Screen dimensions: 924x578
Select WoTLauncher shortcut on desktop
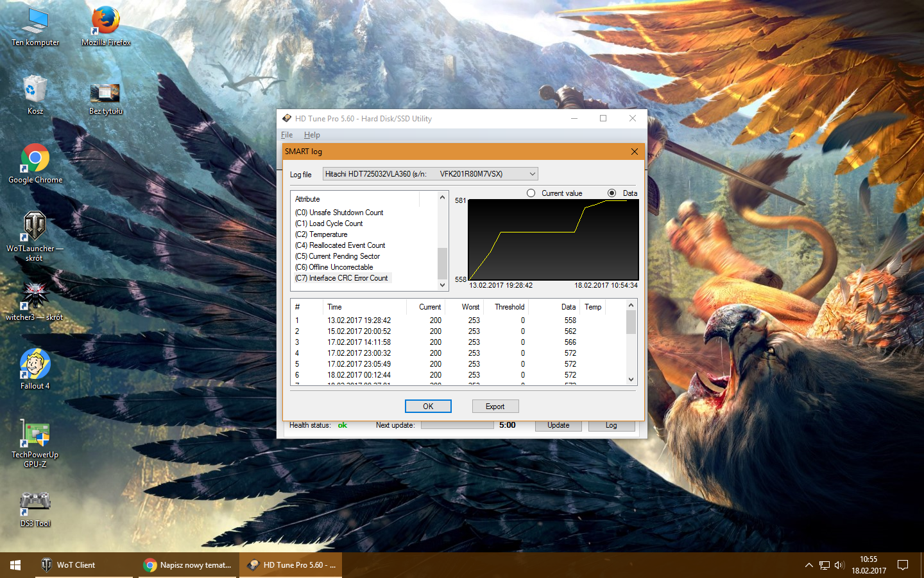click(35, 236)
